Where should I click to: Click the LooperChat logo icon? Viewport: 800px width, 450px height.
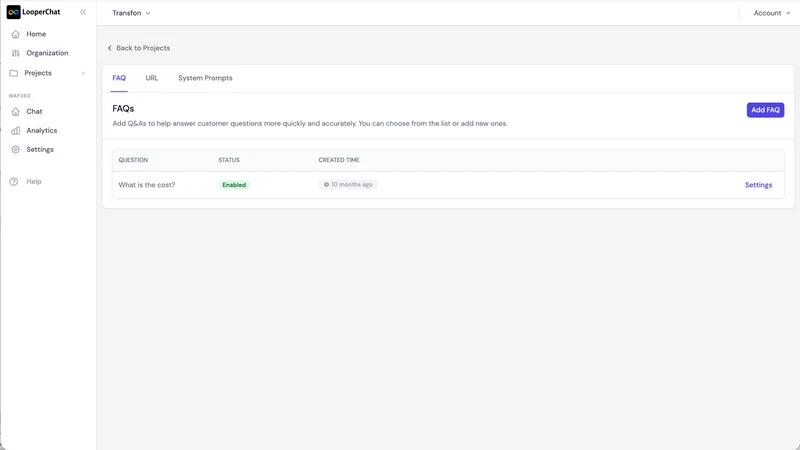(13, 12)
